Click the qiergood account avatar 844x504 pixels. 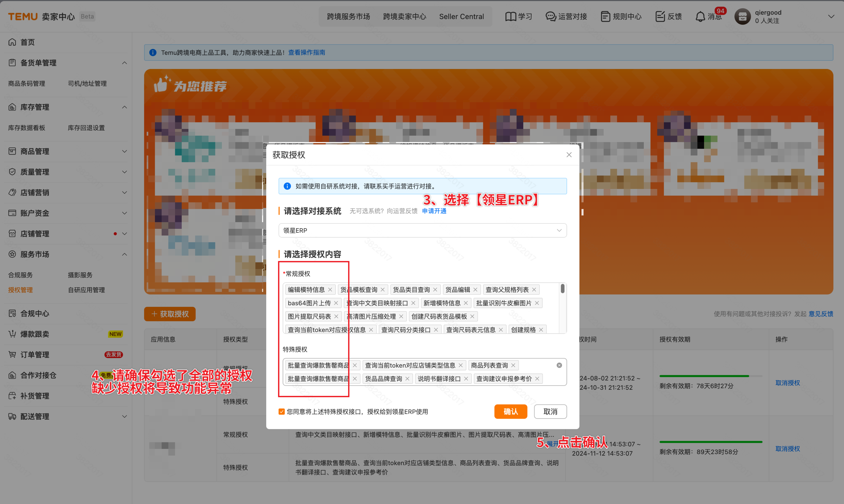tap(742, 16)
